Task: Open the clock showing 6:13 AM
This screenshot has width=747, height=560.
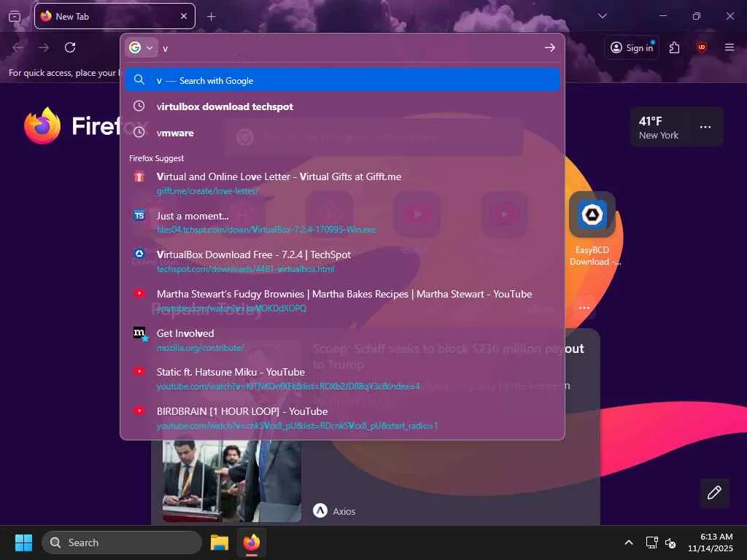Action: click(711, 542)
